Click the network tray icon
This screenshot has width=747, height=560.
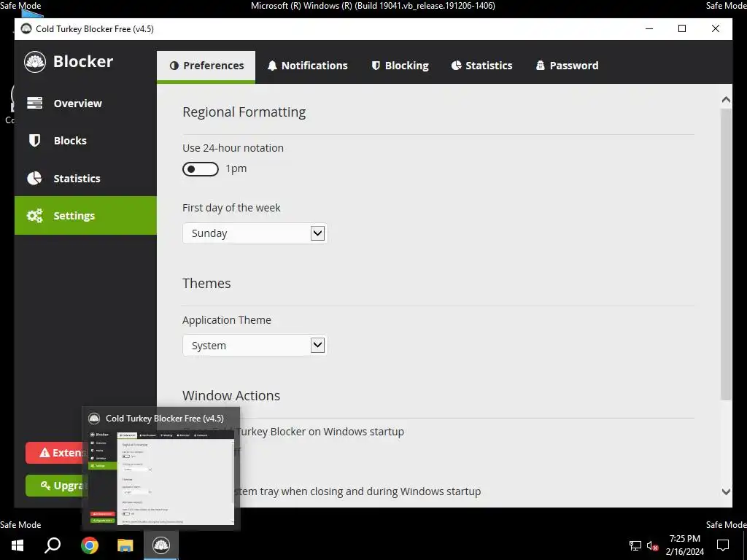635,545
